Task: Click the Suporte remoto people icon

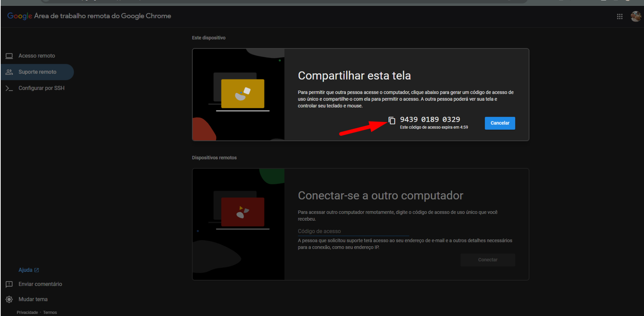Action: (9, 72)
